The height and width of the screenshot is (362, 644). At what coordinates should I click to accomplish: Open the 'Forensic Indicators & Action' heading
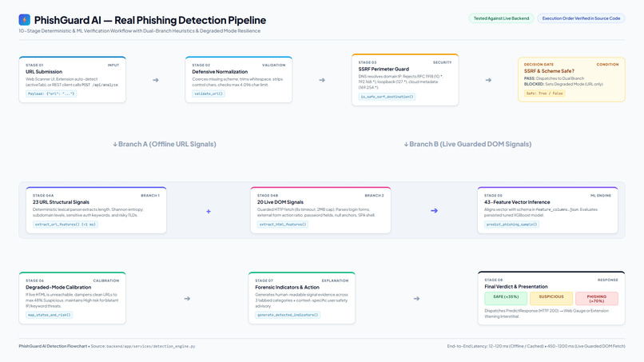click(x=287, y=287)
